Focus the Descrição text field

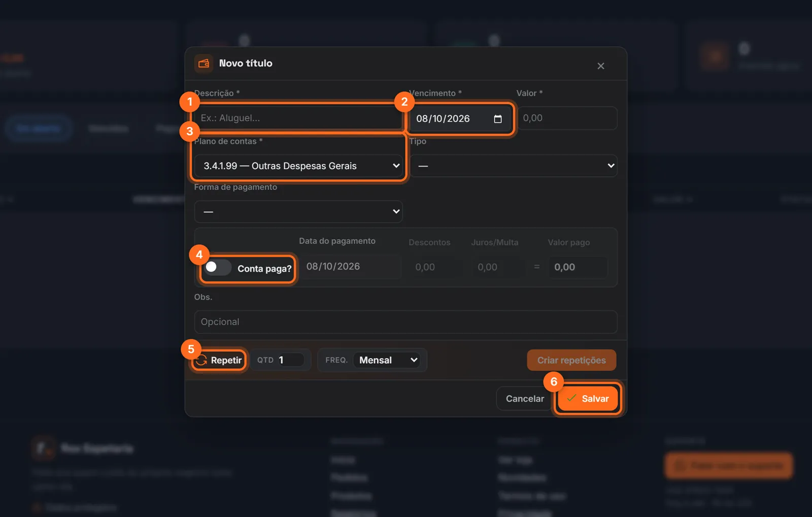click(x=298, y=118)
